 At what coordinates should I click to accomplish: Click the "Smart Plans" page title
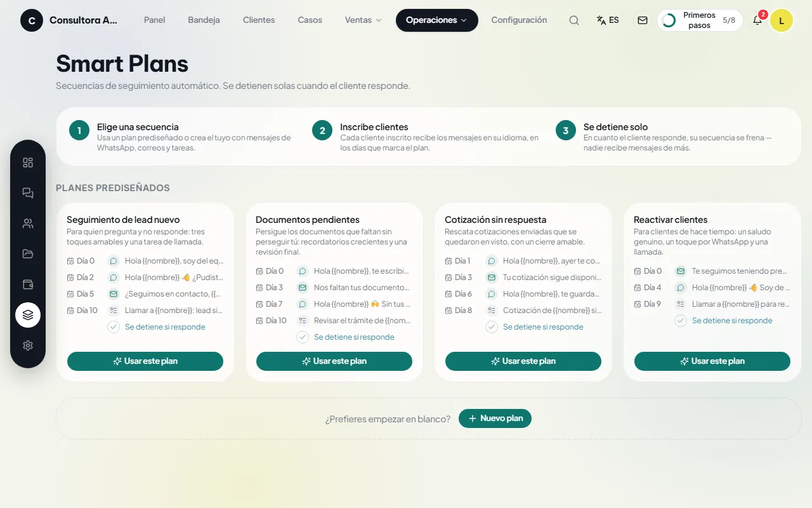click(122, 63)
